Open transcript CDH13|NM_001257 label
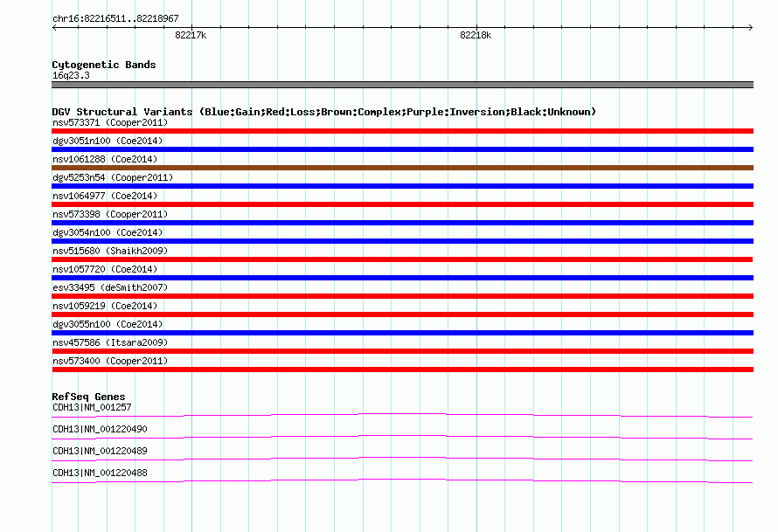Image resolution: width=778 pixels, height=532 pixels. [92, 407]
